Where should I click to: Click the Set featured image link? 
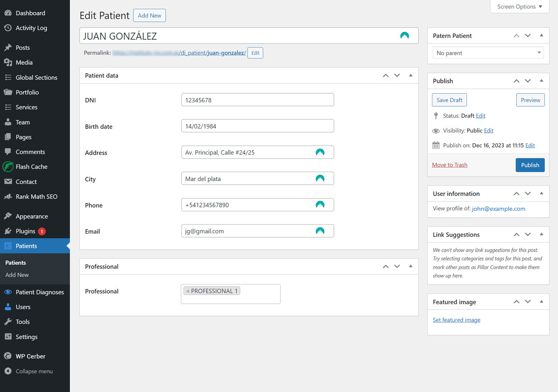[456, 320]
